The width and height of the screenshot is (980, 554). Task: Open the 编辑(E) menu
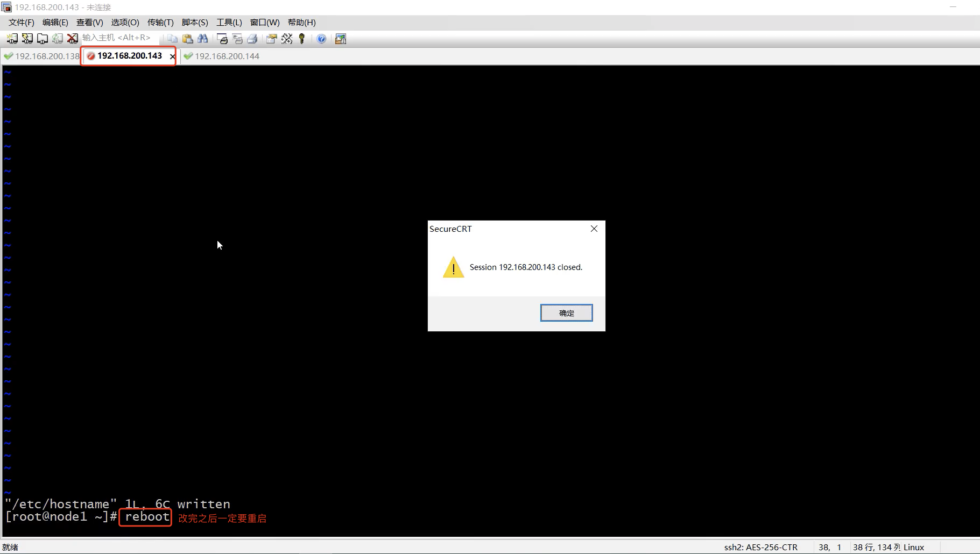55,23
